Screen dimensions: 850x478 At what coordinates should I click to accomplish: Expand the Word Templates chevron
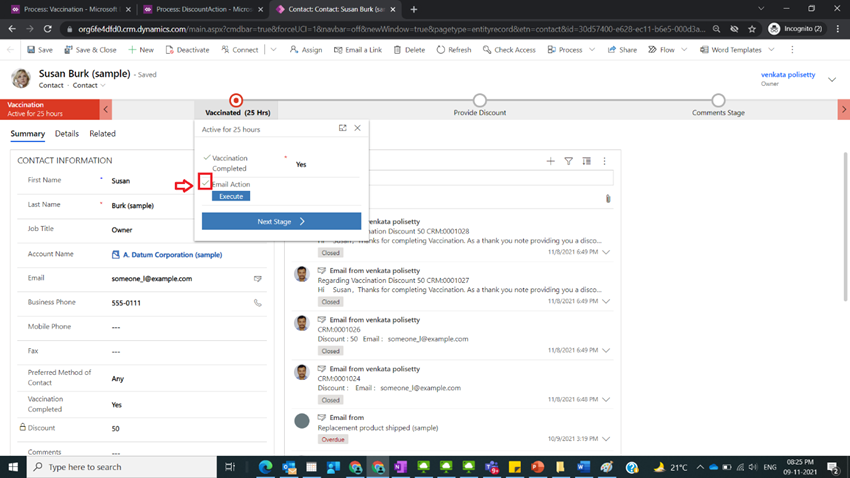click(771, 50)
